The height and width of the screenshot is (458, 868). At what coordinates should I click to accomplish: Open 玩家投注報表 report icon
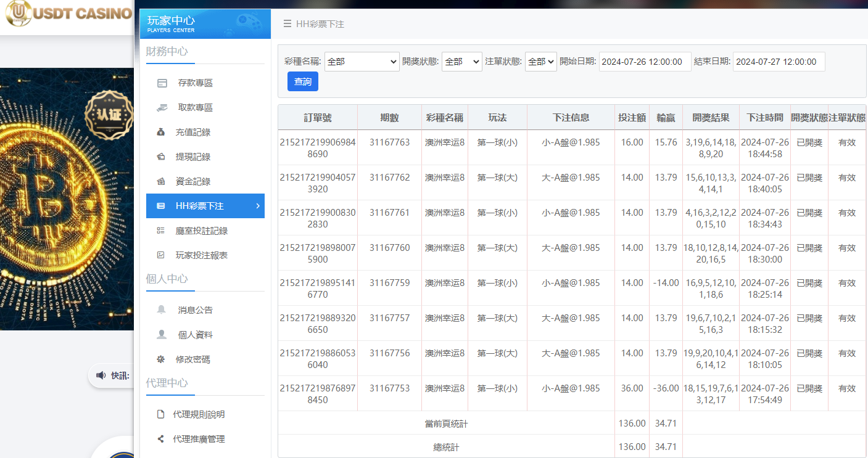[162, 255]
